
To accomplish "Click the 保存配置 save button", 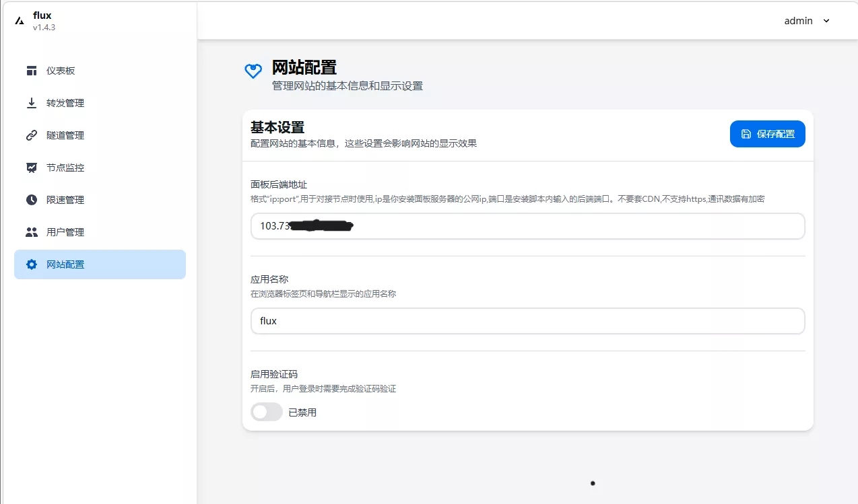I will click(768, 134).
